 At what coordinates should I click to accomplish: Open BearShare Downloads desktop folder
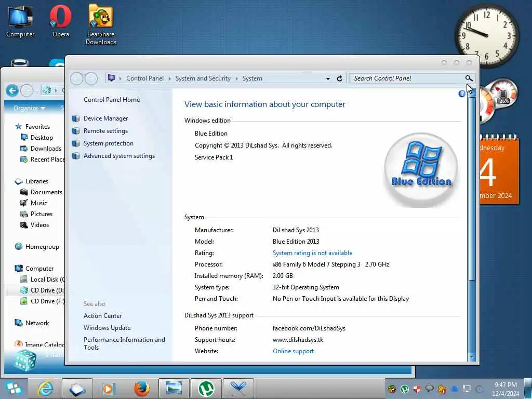(x=101, y=24)
